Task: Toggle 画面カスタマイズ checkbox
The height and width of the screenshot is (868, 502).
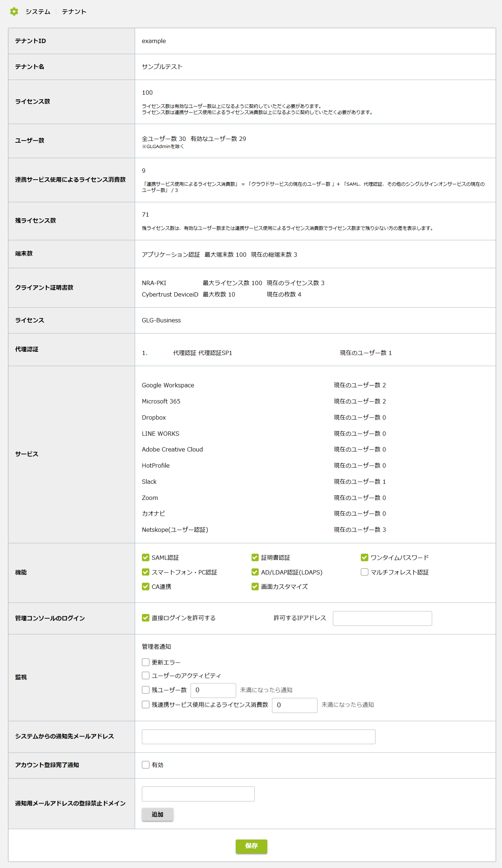Action: [255, 587]
